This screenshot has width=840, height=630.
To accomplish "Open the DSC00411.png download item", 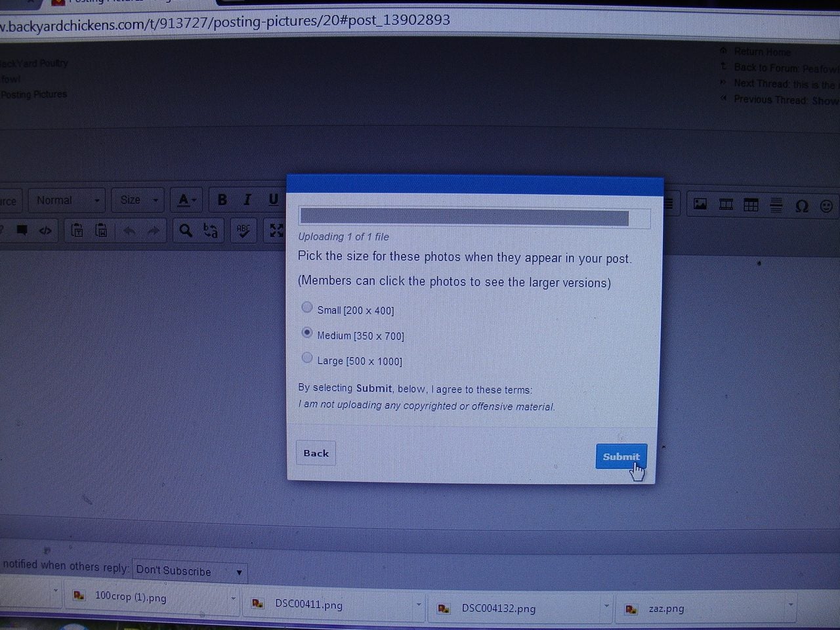I will (308, 604).
